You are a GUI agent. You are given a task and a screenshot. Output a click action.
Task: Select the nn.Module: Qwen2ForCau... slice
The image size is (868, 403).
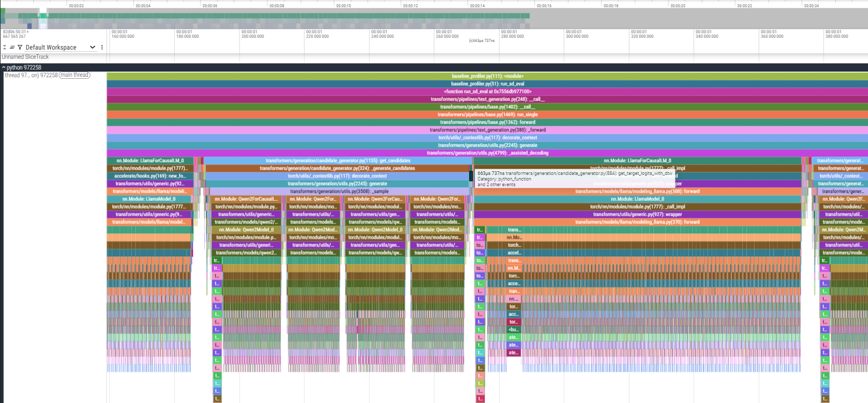[376, 199]
